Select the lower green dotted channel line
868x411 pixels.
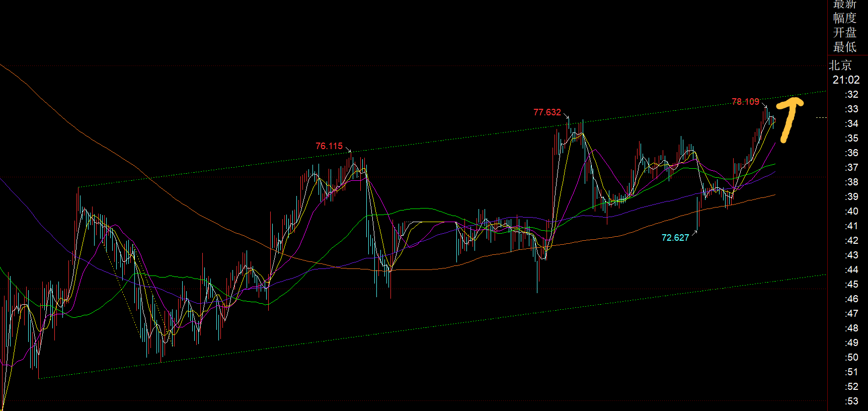coord(453,324)
